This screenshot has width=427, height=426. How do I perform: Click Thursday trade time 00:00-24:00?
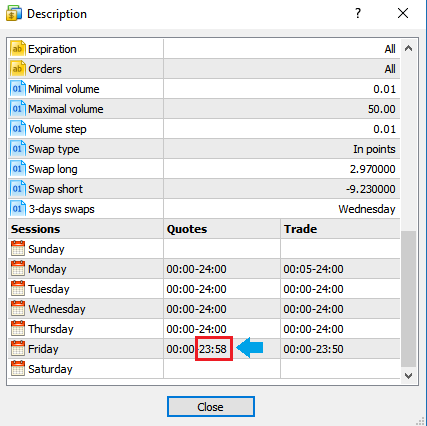click(313, 329)
